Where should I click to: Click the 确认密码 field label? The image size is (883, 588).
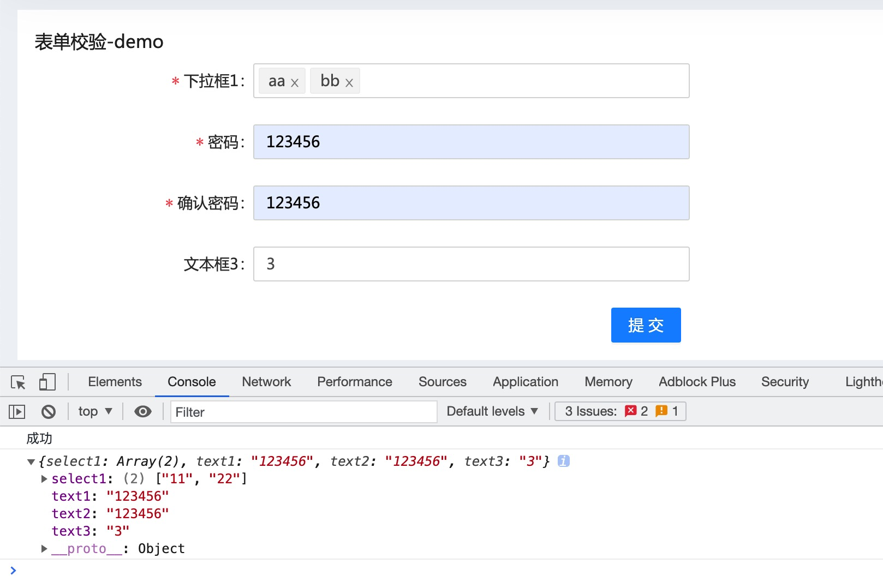(x=211, y=203)
